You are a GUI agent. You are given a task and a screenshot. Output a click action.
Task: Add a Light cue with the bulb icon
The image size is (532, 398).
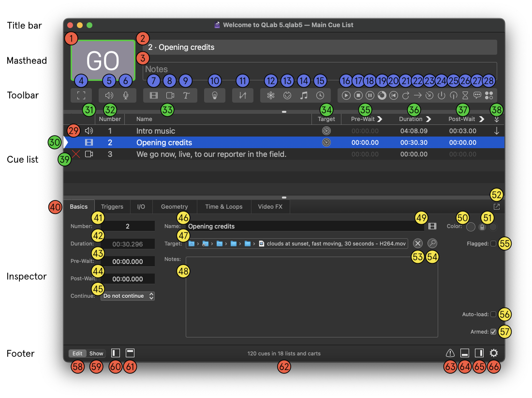point(214,95)
